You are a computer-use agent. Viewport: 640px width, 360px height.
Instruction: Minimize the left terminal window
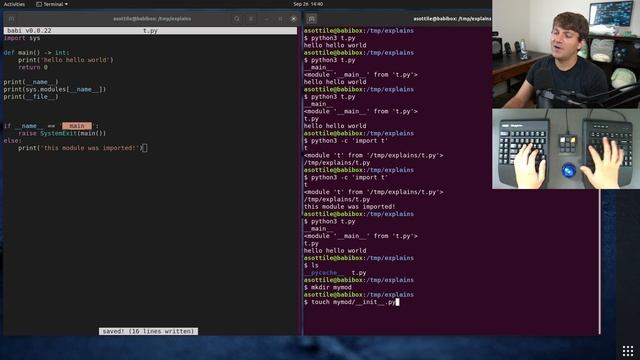tap(267, 19)
